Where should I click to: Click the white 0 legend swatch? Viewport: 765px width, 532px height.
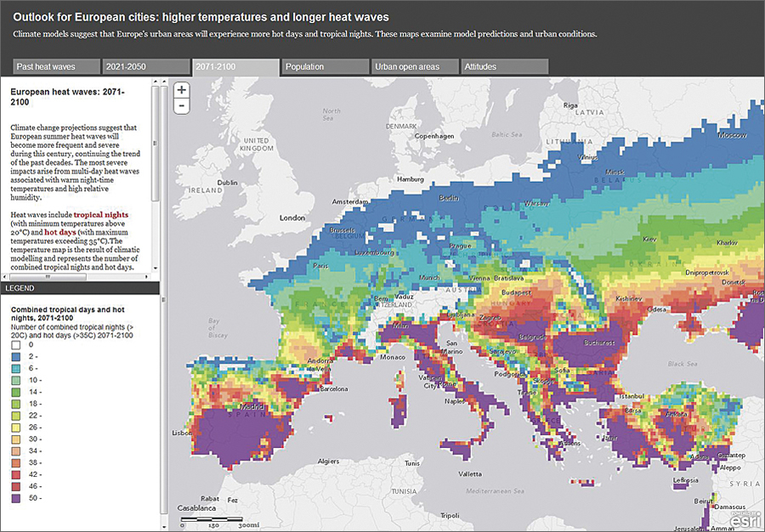click(16, 344)
